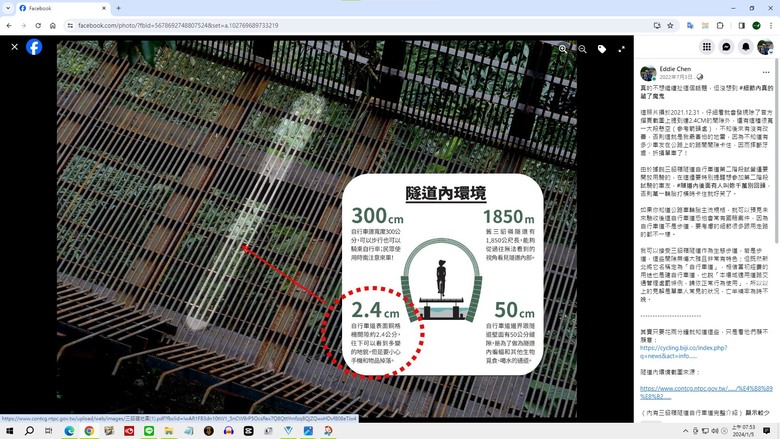
Task: Enter fullscreen mode for the photo
Action: [621, 49]
